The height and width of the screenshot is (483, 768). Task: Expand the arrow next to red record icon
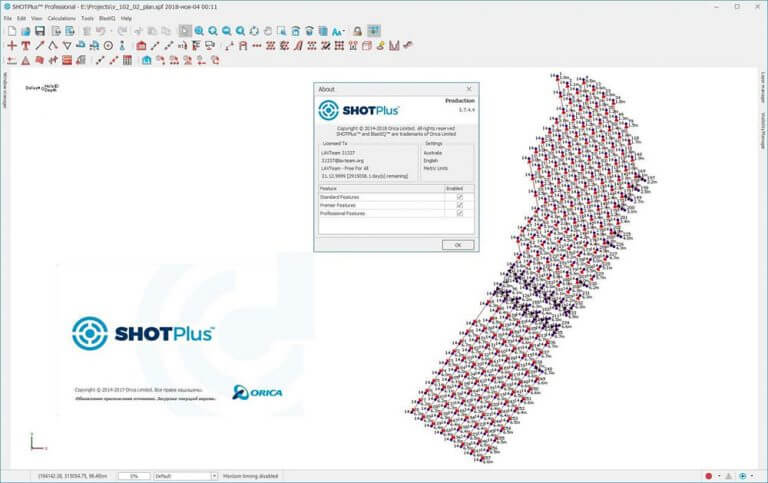click(719, 476)
